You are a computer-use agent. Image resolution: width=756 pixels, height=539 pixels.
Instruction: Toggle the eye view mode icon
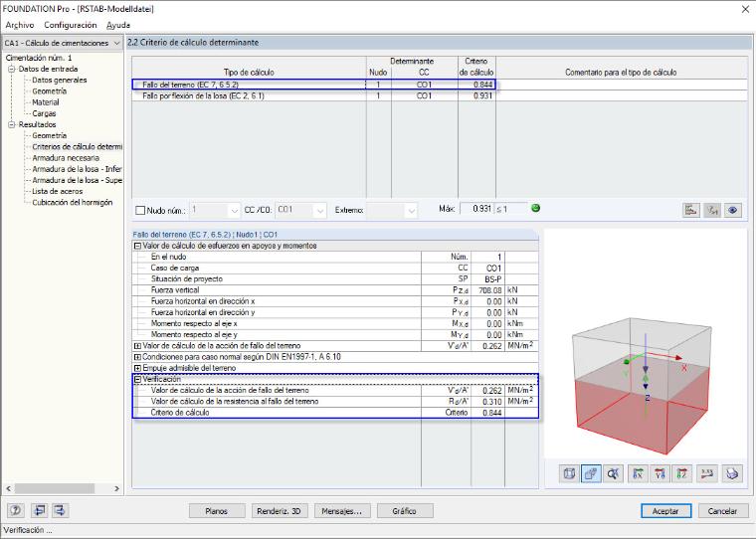click(x=733, y=210)
